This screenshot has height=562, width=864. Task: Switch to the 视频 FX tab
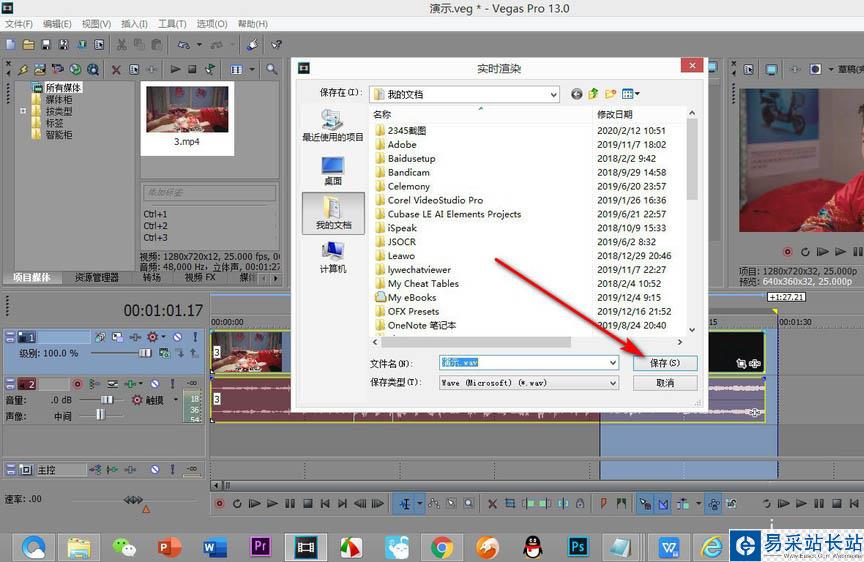(200, 277)
